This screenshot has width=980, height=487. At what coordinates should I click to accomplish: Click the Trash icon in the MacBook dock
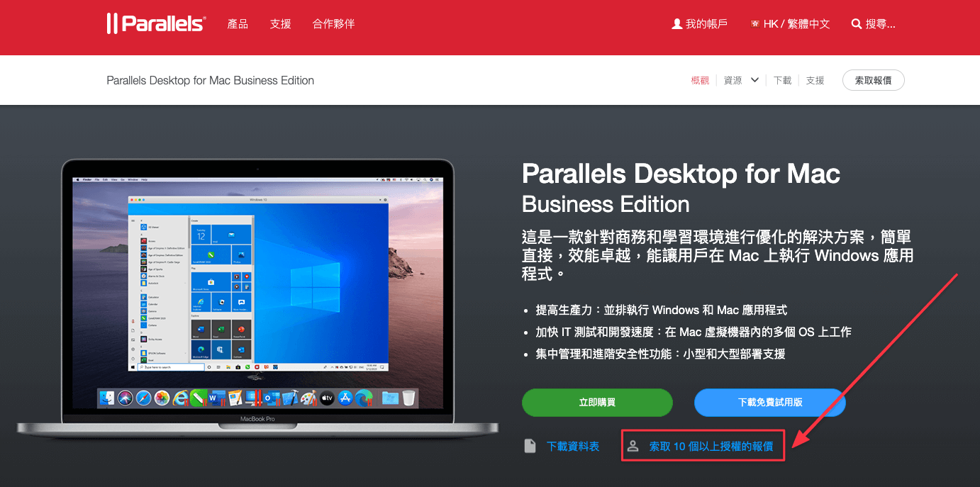[408, 398]
